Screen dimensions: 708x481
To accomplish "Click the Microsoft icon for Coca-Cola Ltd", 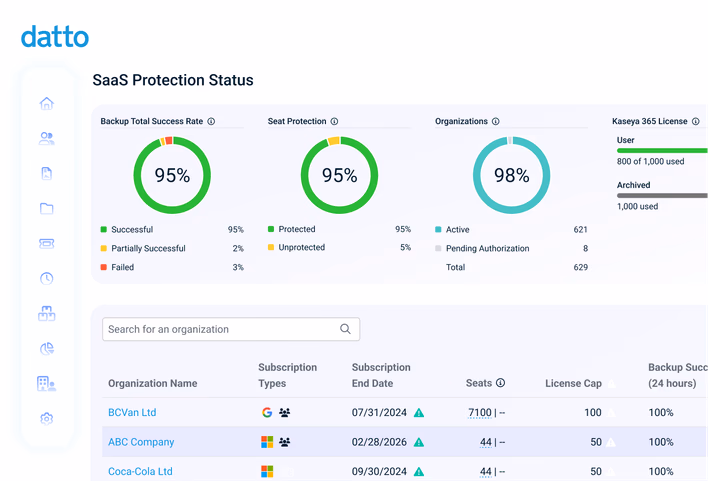I will click(267, 471).
